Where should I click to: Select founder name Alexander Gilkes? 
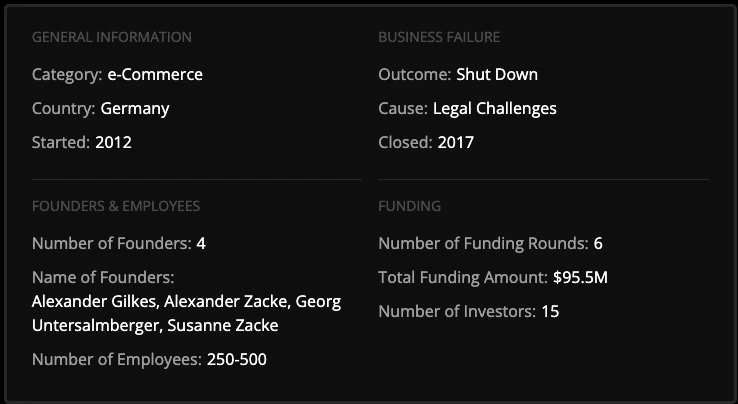pyautogui.click(x=93, y=301)
